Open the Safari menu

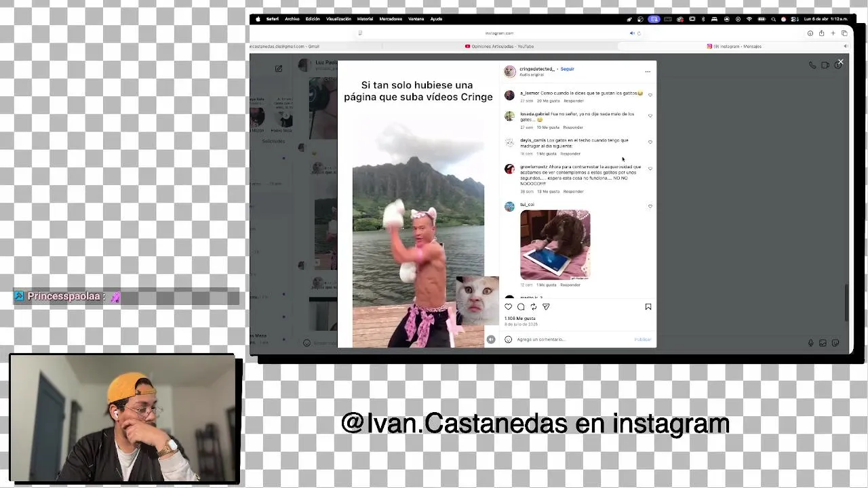(x=272, y=19)
